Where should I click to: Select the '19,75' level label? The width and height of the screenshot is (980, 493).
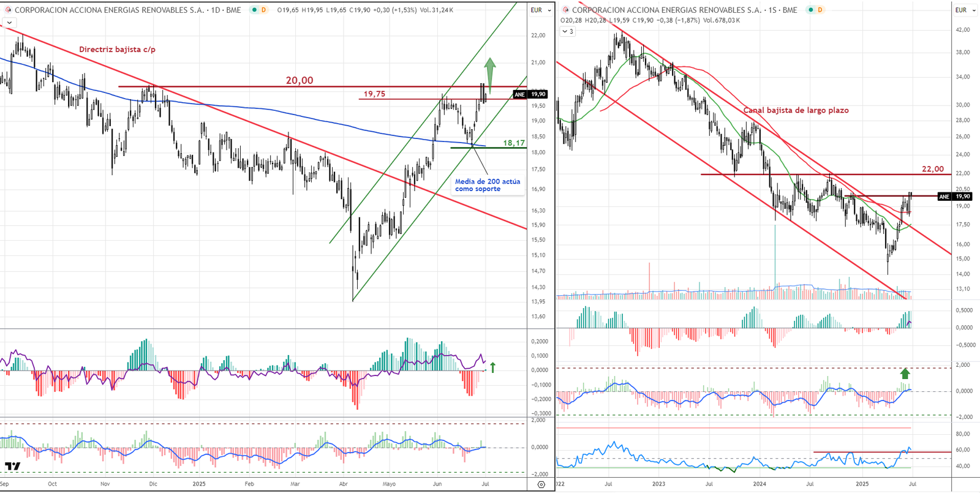pos(374,94)
